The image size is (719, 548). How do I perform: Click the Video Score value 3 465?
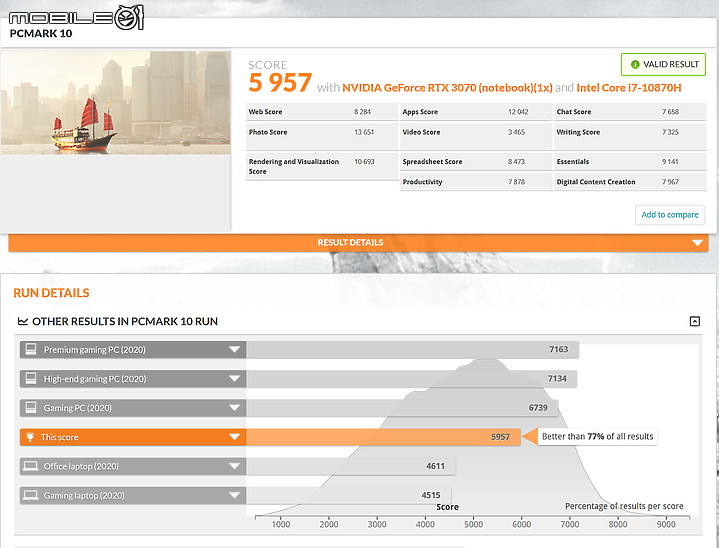click(516, 132)
